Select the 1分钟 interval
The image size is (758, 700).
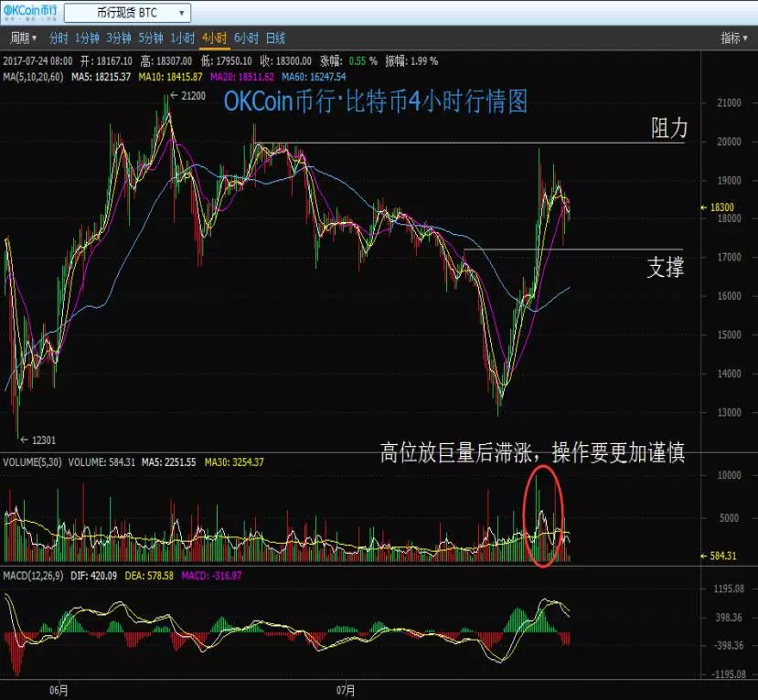tap(87, 38)
